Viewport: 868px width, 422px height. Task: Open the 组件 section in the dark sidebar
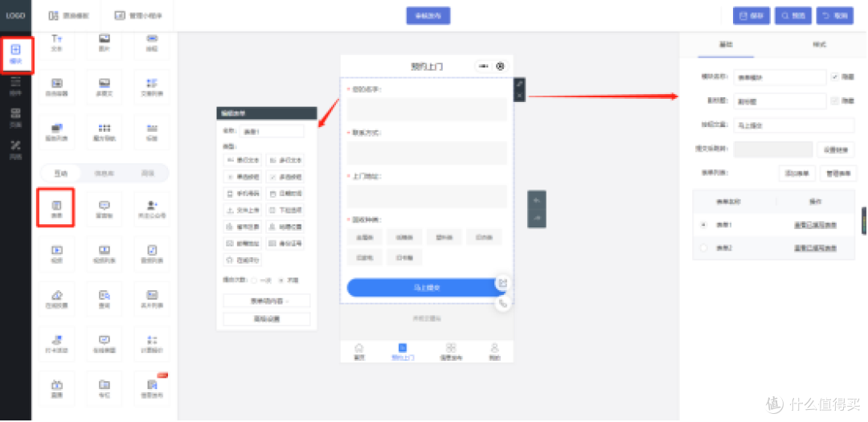click(x=15, y=87)
